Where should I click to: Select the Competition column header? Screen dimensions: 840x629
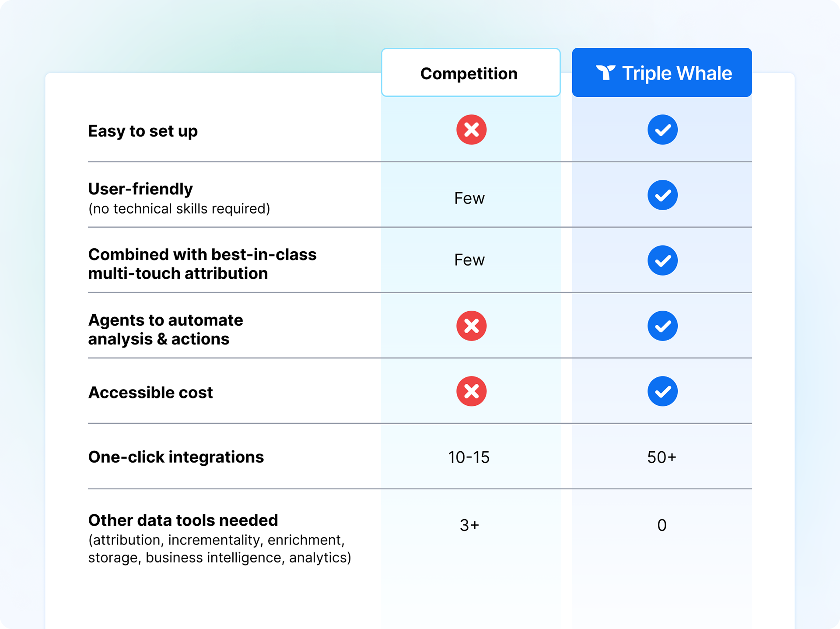tap(471, 72)
